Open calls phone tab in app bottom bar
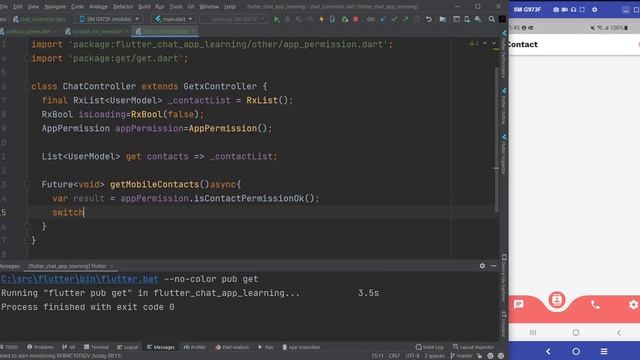The width and height of the screenshot is (640, 360). click(595, 304)
